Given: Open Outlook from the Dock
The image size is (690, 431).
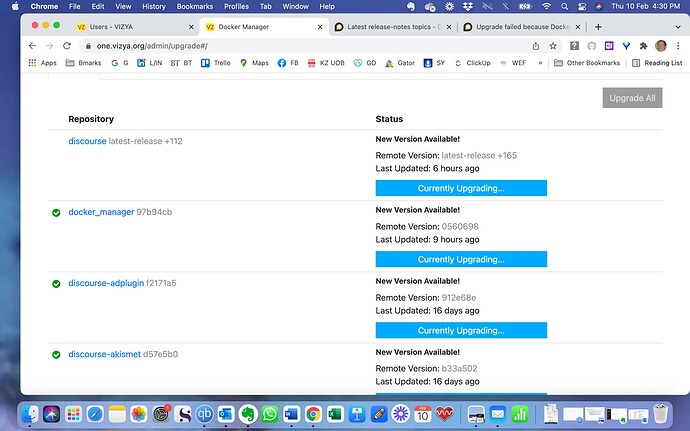Looking at the screenshot, I should coord(226,414).
